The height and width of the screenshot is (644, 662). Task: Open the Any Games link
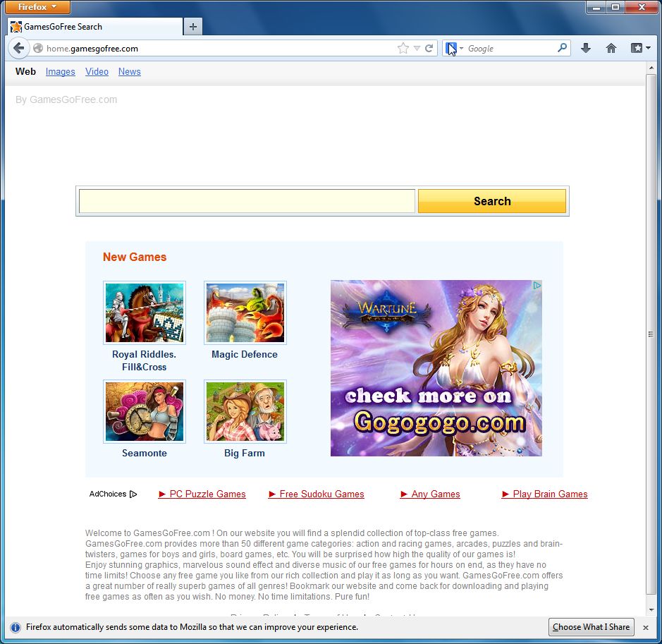430,494
